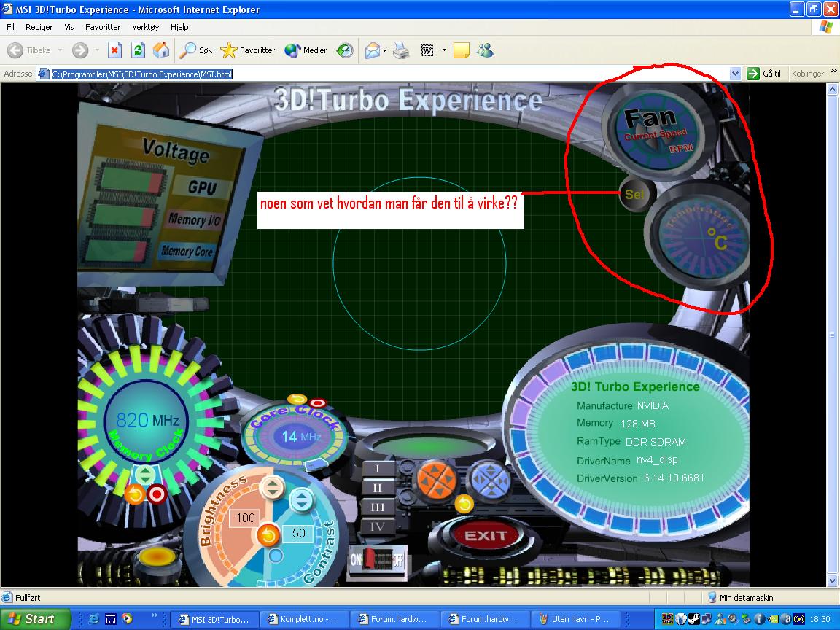840x630 pixels.
Task: Adjust the Brightness up/down stepper
Action: (273, 487)
